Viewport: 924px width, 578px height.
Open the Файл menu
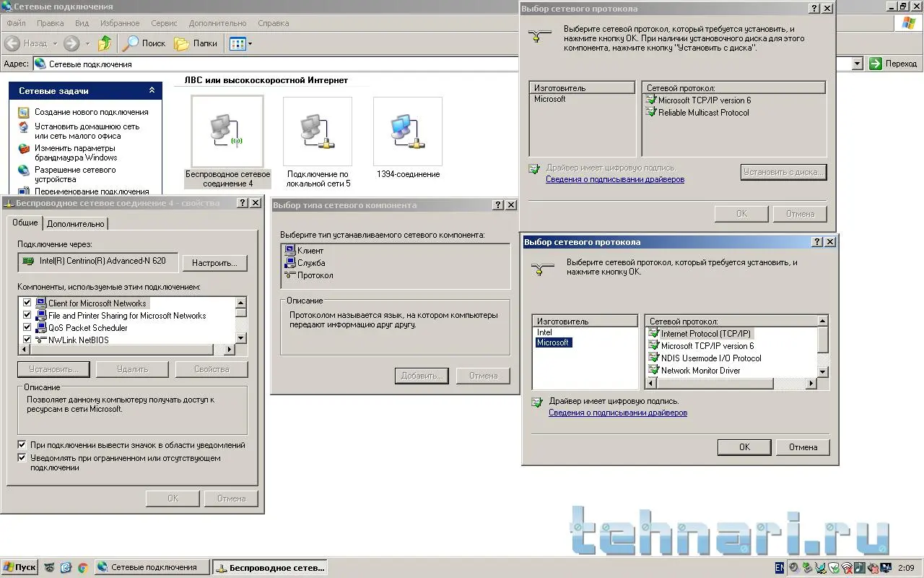pyautogui.click(x=16, y=23)
